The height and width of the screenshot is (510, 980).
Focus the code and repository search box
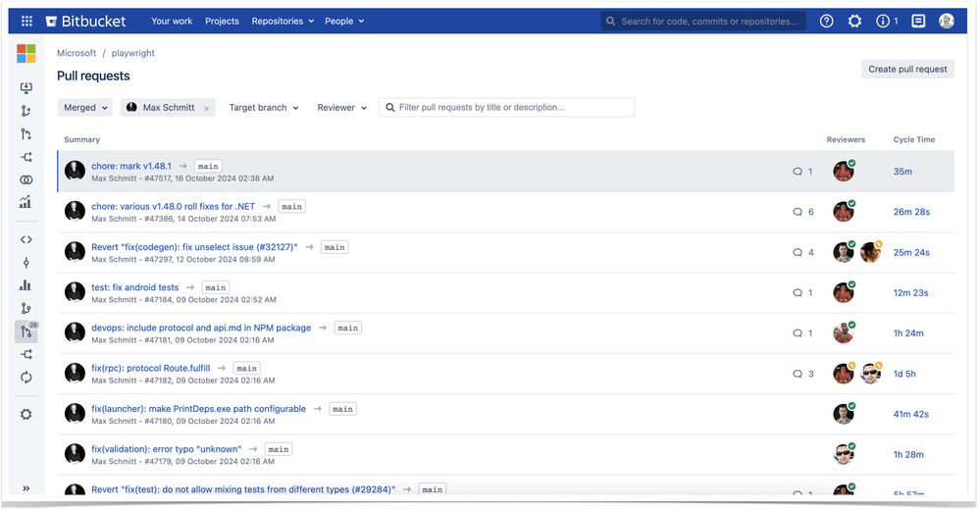click(x=703, y=22)
